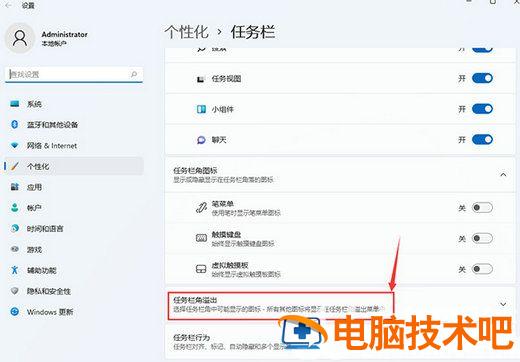Go to 时间和语言 settings
The image size is (520, 362).
[x=74, y=228]
